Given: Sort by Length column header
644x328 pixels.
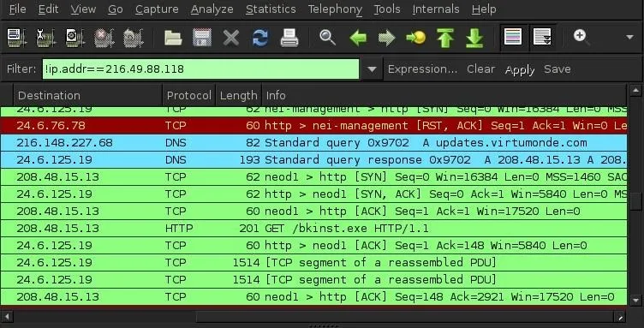Looking at the screenshot, I should (x=239, y=95).
